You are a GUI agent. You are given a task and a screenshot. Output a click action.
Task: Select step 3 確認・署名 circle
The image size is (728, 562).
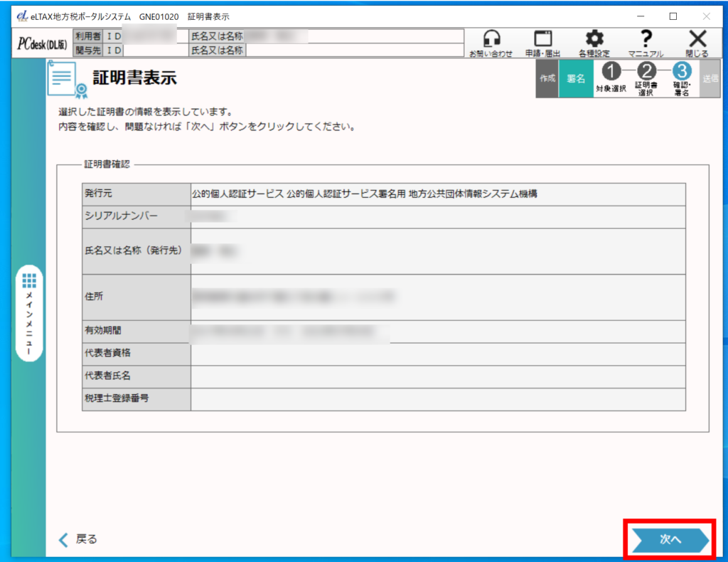pos(681,71)
